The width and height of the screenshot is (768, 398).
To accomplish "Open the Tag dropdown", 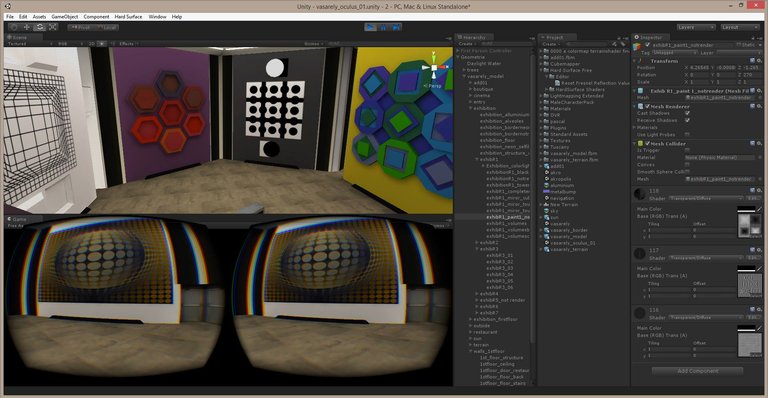I will click(674, 52).
